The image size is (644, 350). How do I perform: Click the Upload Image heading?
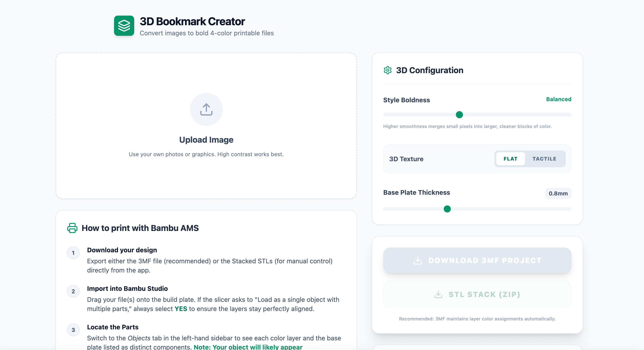206,140
